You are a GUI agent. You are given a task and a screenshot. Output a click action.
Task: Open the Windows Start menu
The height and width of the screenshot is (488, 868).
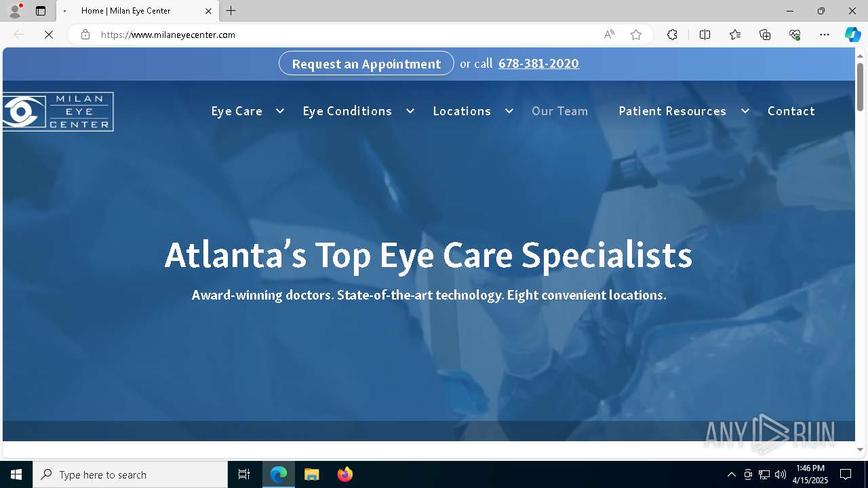click(x=16, y=474)
